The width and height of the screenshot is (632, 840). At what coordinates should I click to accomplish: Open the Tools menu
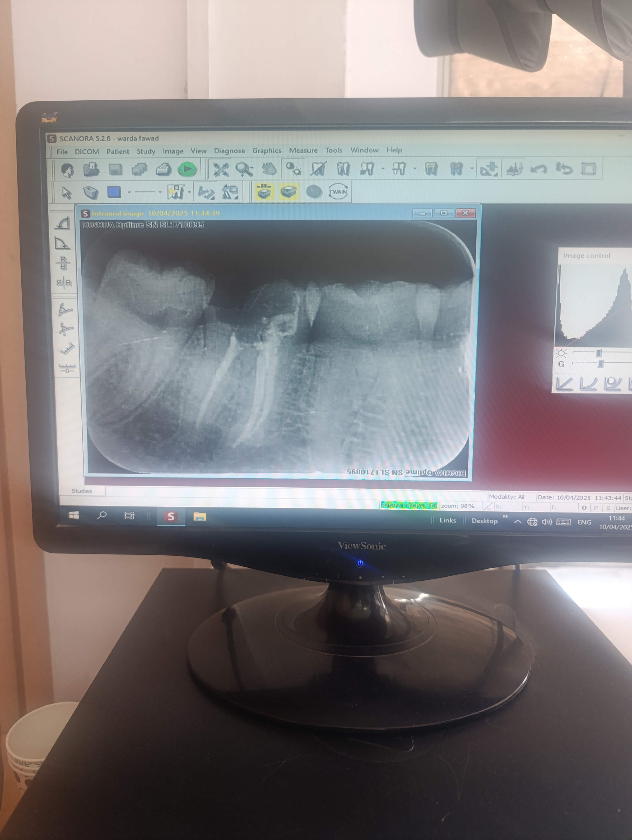(333, 150)
